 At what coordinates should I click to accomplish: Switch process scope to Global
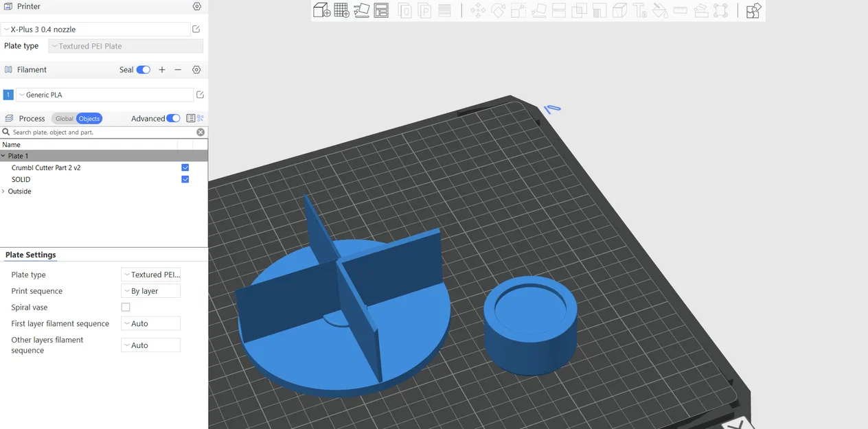(x=64, y=119)
